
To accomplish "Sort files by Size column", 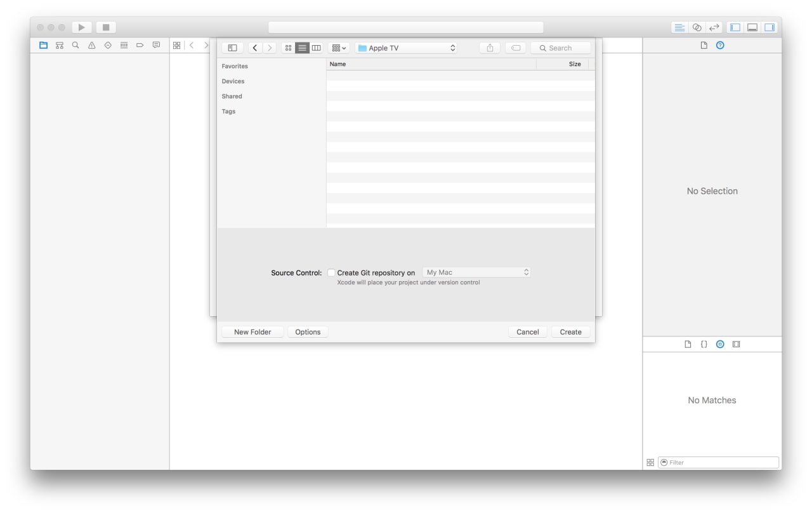I will [563, 64].
